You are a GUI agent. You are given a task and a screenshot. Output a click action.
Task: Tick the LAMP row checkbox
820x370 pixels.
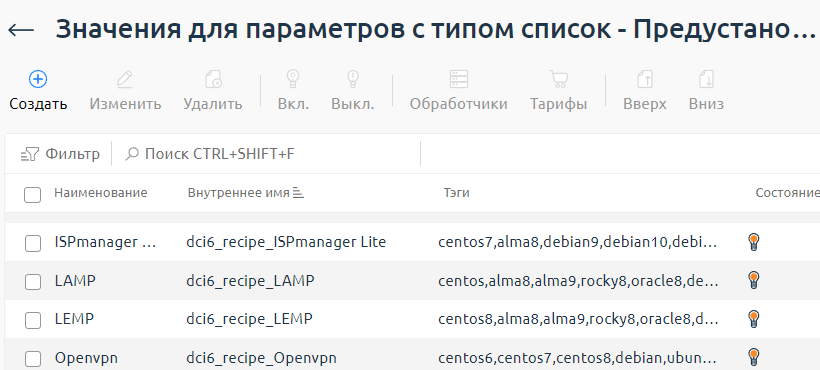(x=32, y=282)
